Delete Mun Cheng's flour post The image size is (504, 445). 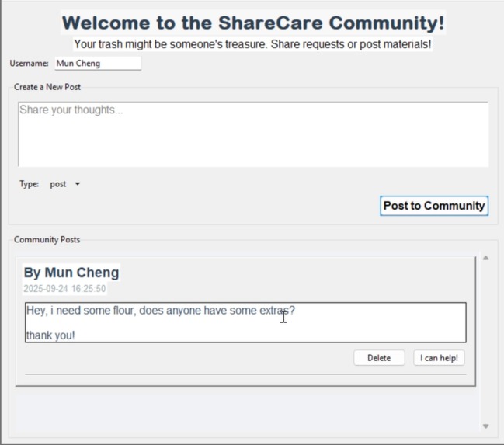click(379, 358)
